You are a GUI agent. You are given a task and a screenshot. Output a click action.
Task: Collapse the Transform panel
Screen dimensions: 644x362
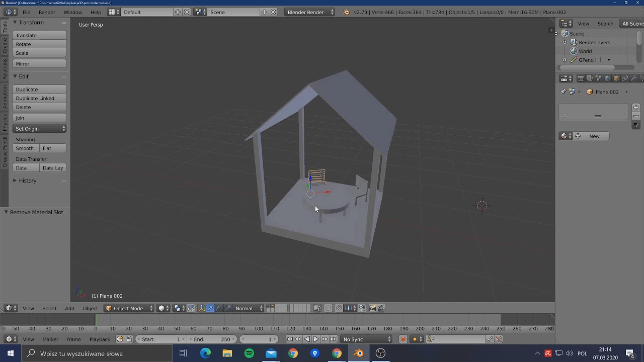15,23
